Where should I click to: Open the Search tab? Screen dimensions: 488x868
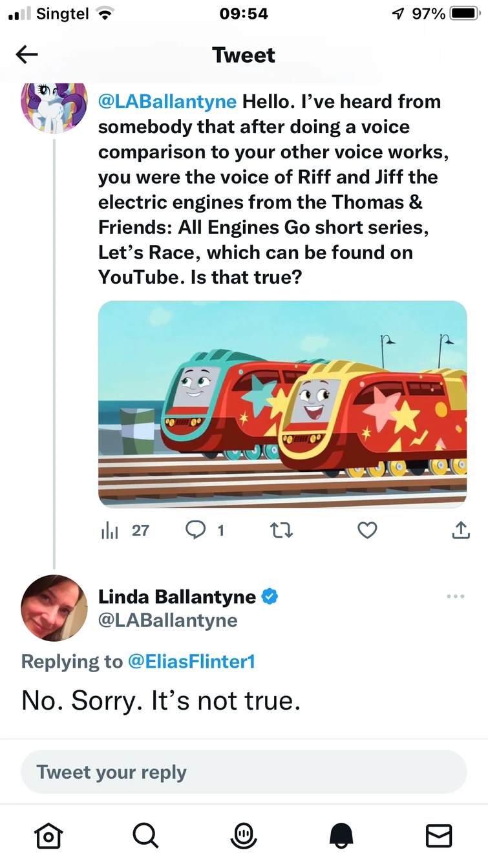(x=145, y=836)
